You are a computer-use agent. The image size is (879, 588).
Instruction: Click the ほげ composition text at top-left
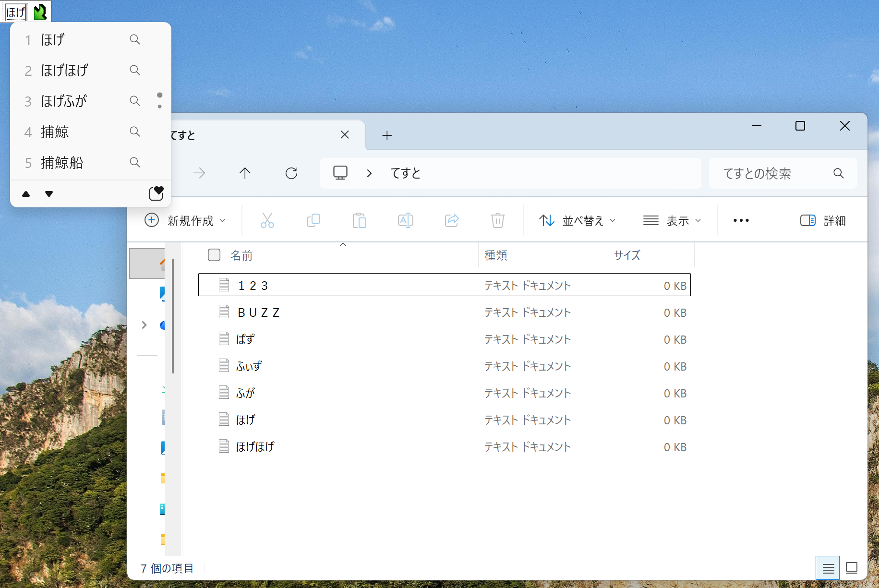[16, 12]
